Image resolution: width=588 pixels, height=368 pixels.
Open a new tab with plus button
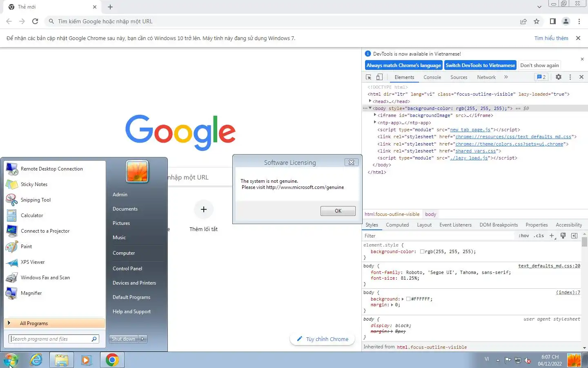tap(110, 7)
